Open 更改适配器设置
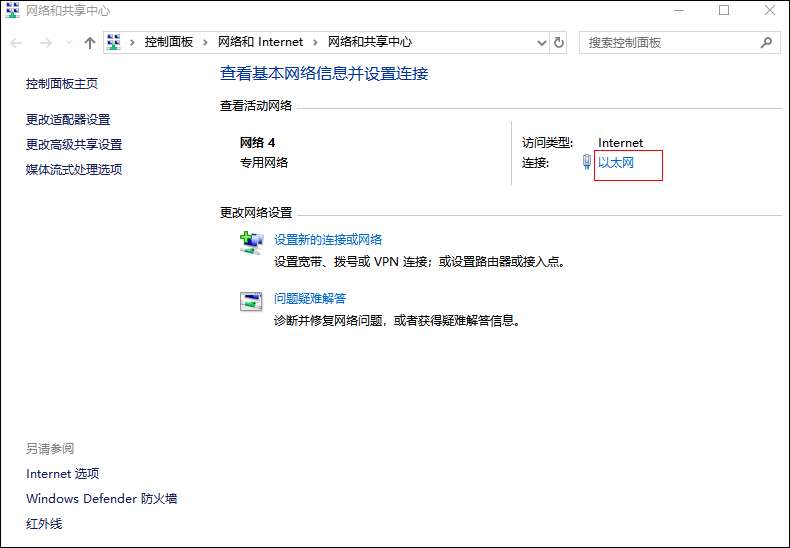790x548 pixels. tap(68, 119)
